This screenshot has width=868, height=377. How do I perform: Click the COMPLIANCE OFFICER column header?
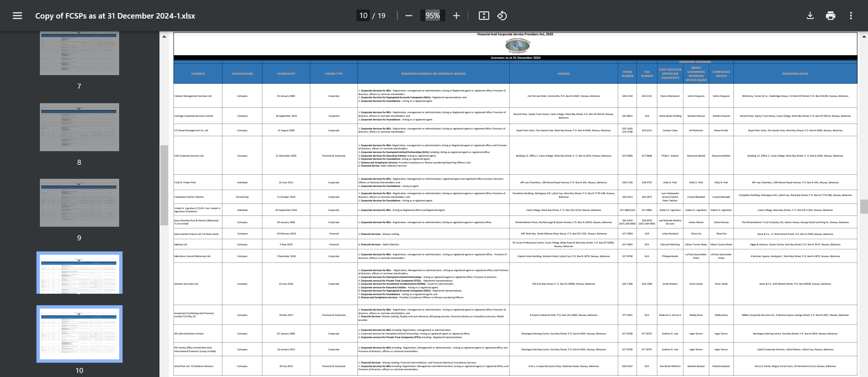pos(721,74)
